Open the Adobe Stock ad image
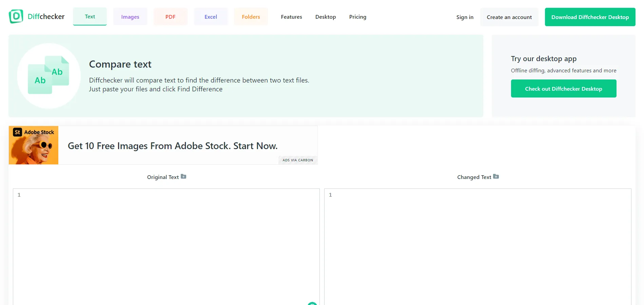 (34, 145)
